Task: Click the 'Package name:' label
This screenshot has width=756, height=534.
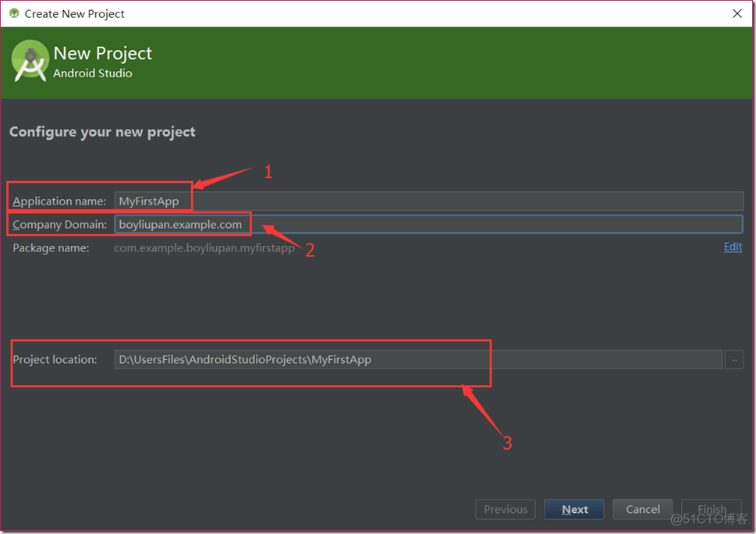Action: pos(51,248)
